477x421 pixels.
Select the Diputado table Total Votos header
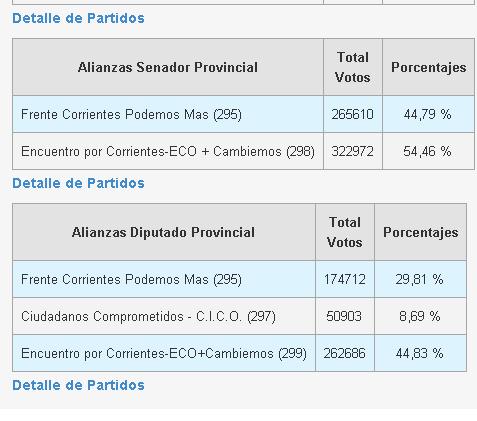click(x=345, y=232)
